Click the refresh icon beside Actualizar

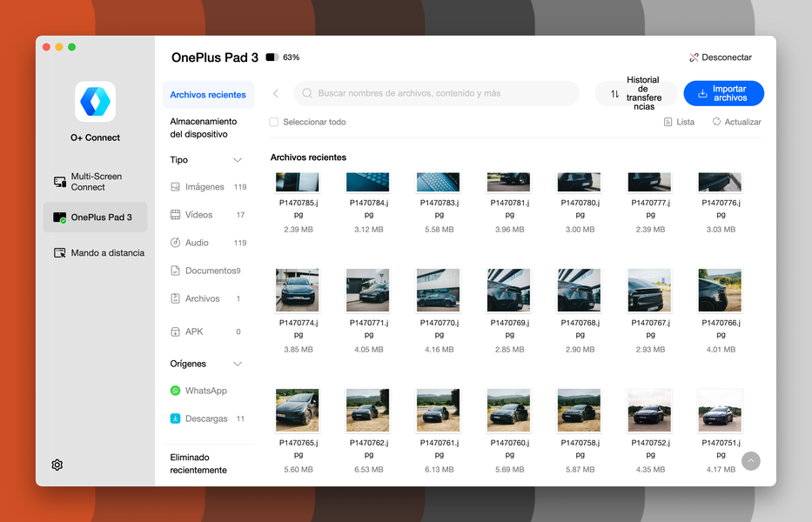717,122
